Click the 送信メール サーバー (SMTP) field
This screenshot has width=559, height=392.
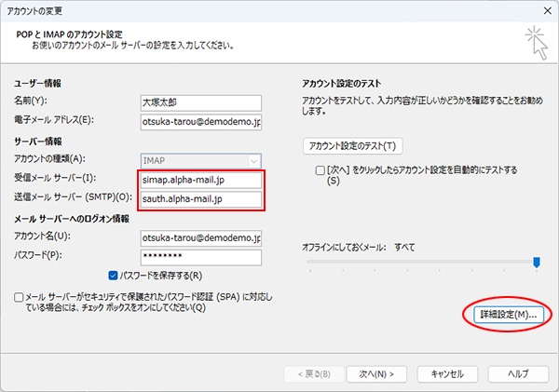[199, 198]
